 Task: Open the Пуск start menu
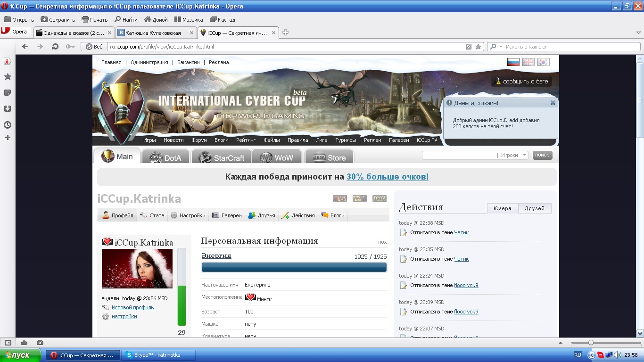21,355
